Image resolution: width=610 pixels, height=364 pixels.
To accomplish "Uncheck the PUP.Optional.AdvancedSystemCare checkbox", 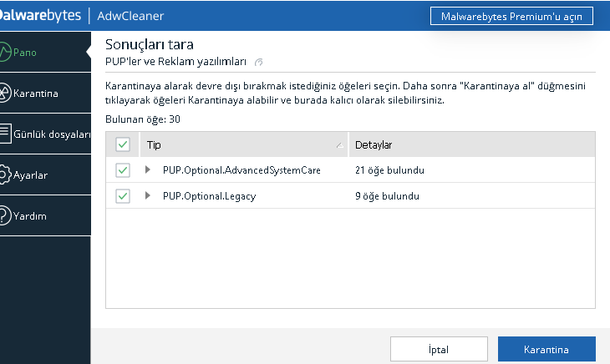I will (123, 170).
